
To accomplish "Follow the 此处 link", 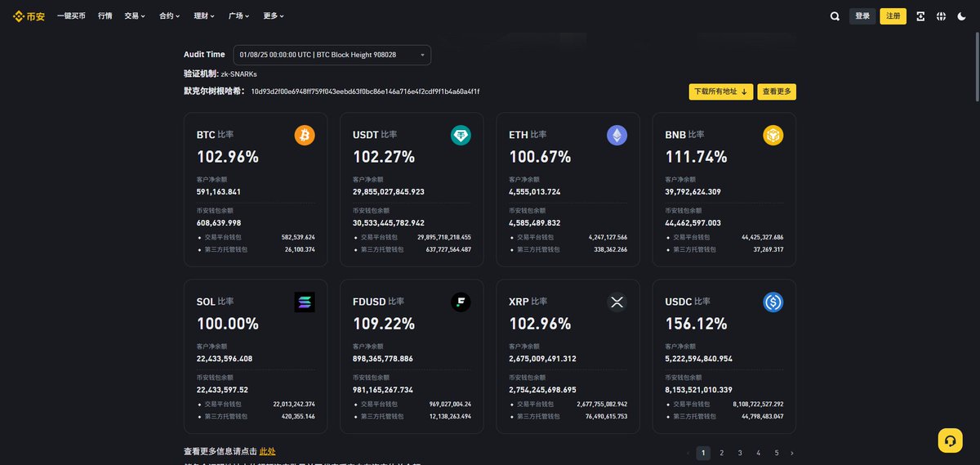I will pyautogui.click(x=268, y=451).
